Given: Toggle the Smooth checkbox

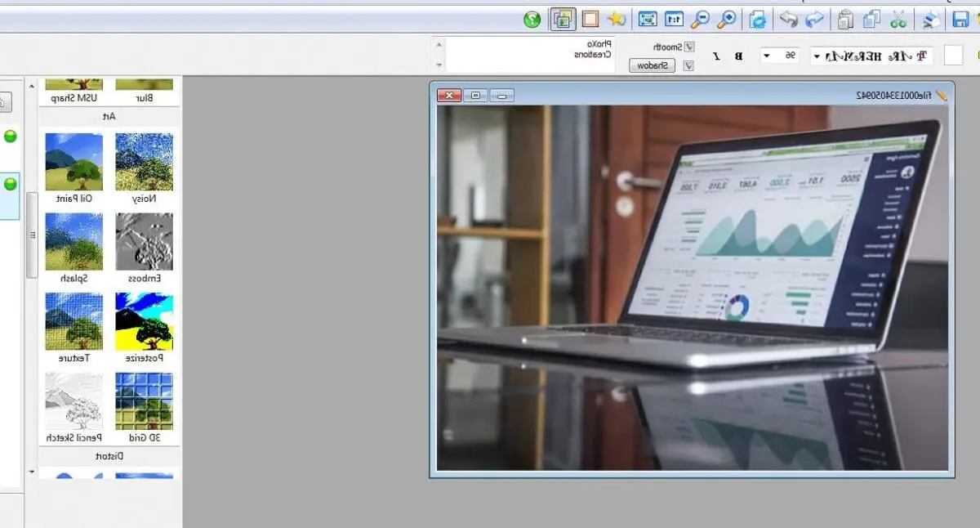Looking at the screenshot, I should (x=689, y=47).
